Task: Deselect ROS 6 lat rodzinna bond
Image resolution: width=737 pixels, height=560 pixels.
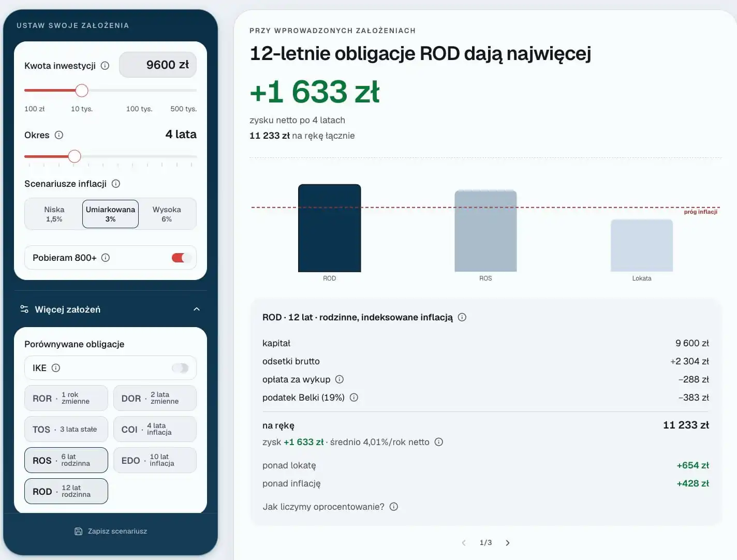Action: point(66,460)
